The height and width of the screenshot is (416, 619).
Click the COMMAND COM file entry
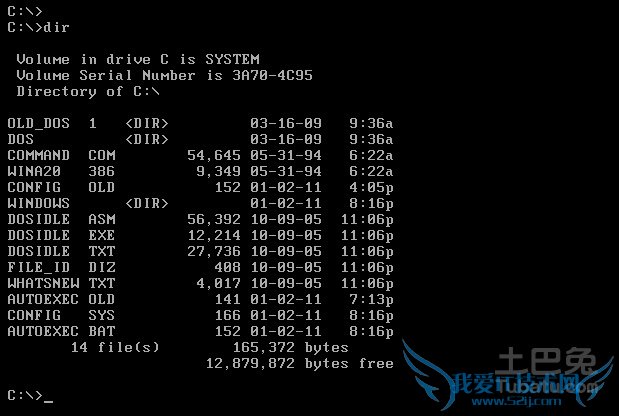(200, 155)
